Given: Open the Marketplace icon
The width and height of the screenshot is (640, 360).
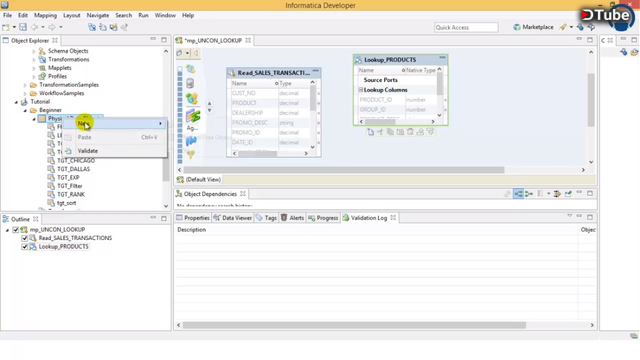Looking at the screenshot, I should click(517, 27).
